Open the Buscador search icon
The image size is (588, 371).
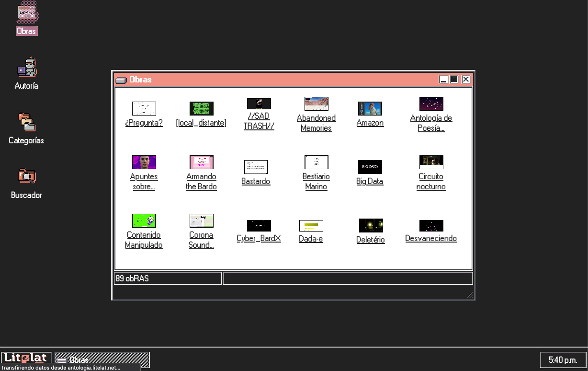(x=26, y=176)
